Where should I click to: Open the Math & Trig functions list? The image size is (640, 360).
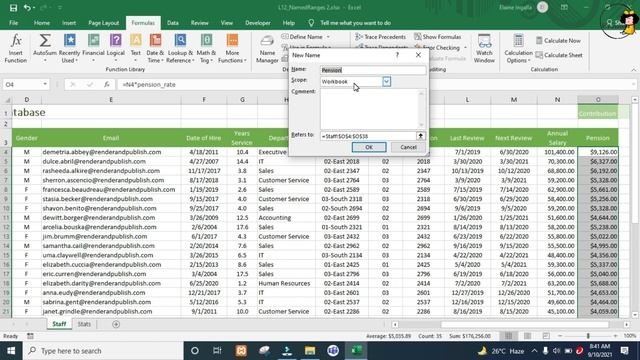pos(206,49)
